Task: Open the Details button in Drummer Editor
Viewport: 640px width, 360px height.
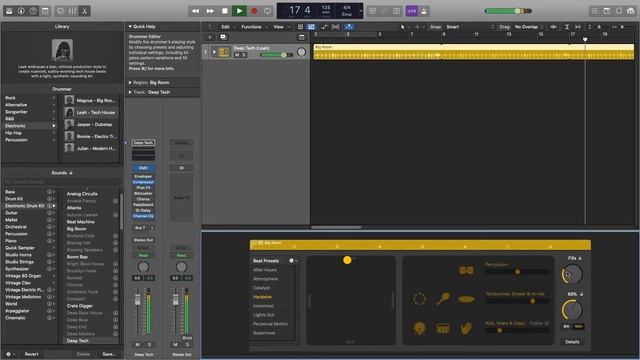Action: pyautogui.click(x=572, y=342)
